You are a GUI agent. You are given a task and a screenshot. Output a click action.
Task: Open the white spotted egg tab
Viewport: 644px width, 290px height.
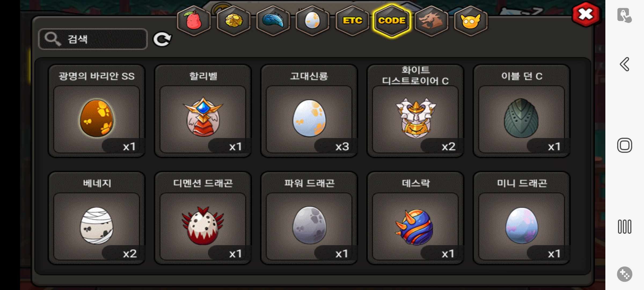pyautogui.click(x=312, y=21)
